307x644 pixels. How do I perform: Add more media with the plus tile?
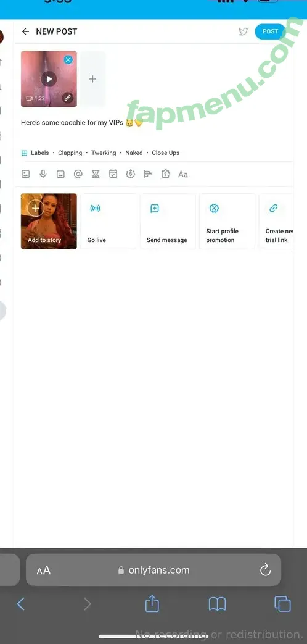coord(92,79)
